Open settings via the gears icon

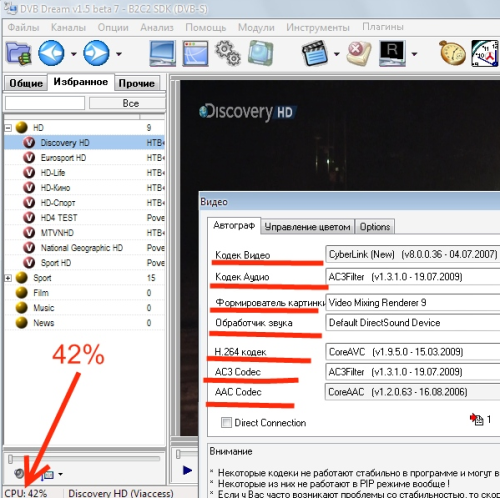point(228,52)
